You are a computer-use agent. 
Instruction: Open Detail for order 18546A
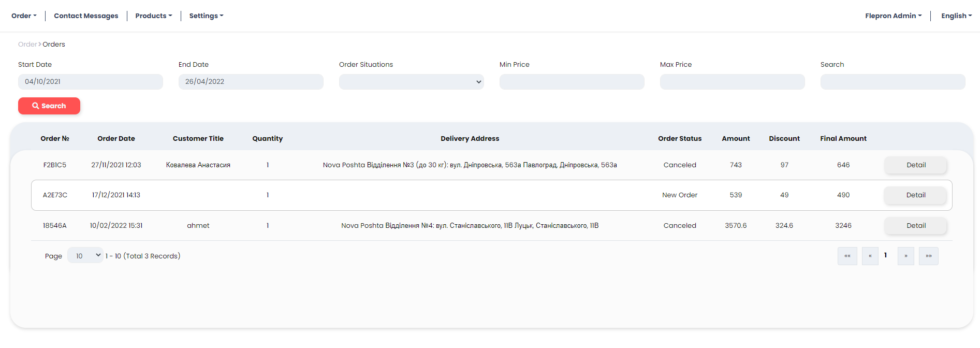916,225
